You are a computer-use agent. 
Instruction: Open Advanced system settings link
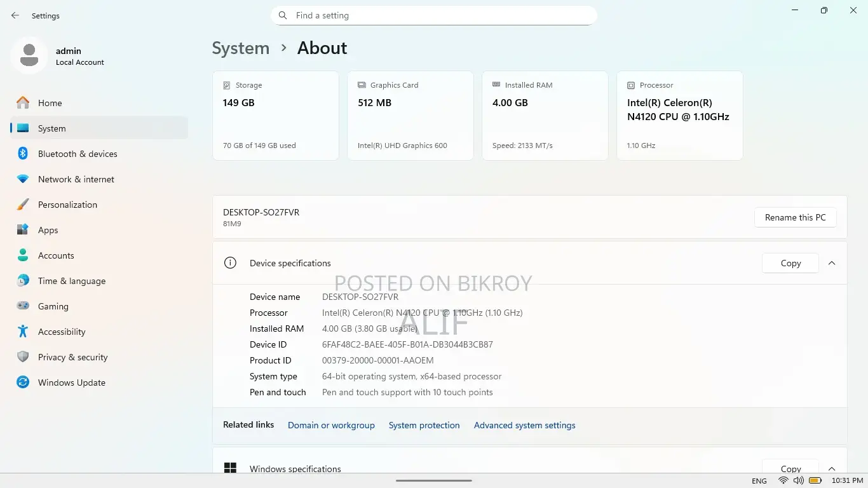525,425
